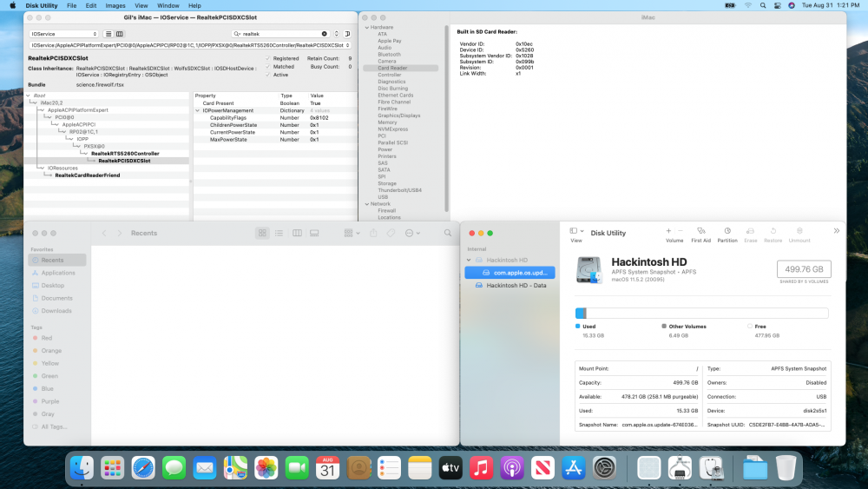
Task: Click the Hackintosh HD drive image
Action: click(x=589, y=270)
